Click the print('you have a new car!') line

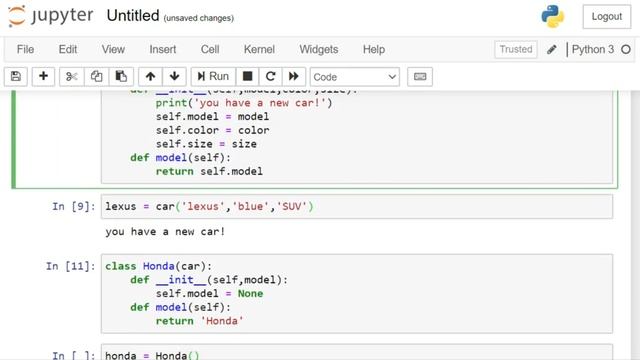[244, 103]
